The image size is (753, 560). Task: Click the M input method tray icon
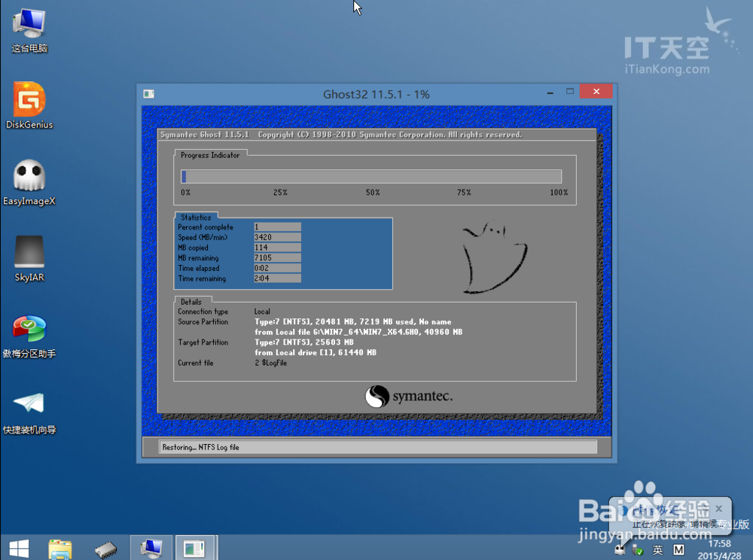click(678, 550)
